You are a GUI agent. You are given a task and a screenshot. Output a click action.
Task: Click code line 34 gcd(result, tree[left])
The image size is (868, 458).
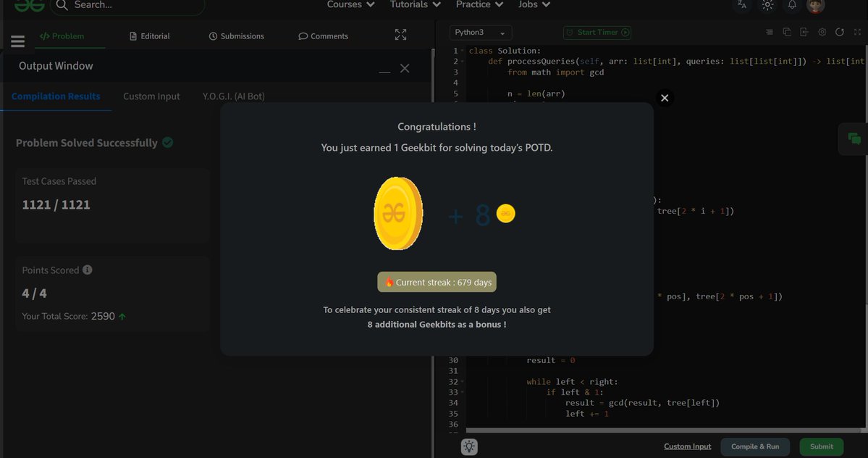coord(642,403)
